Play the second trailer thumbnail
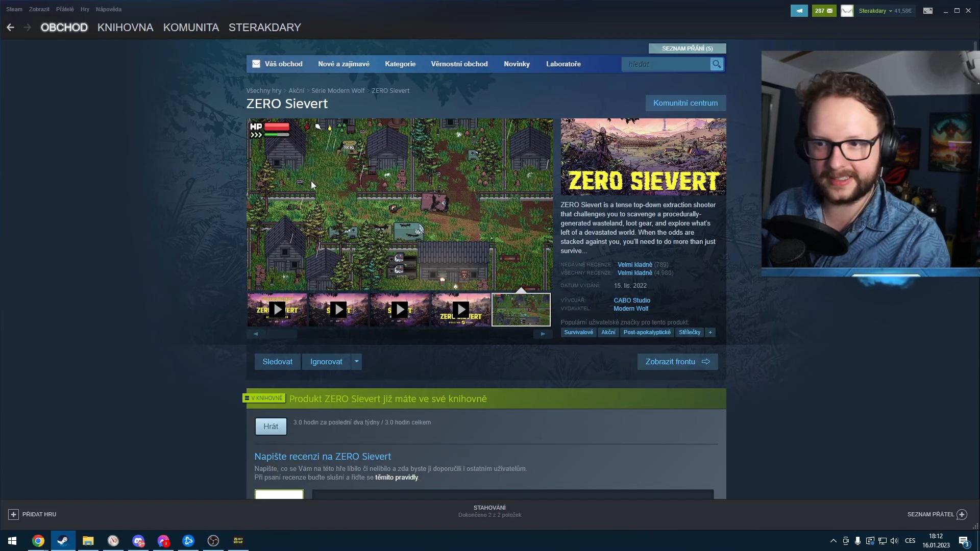The image size is (980, 551). (338, 310)
